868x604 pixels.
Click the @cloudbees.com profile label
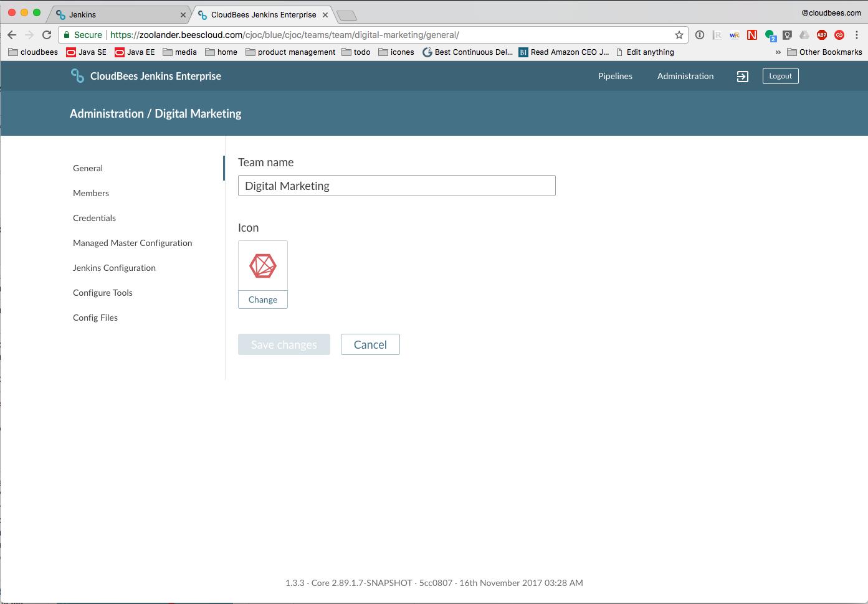pos(831,12)
